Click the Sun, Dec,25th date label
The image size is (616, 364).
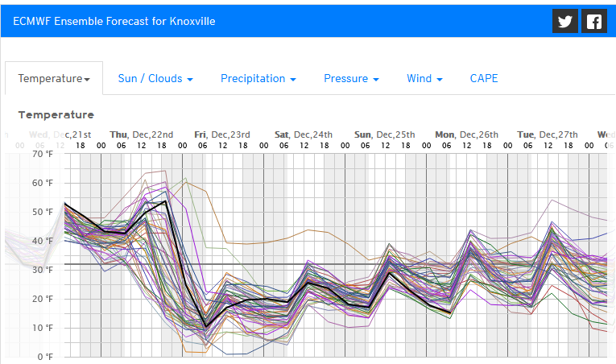tap(385, 134)
